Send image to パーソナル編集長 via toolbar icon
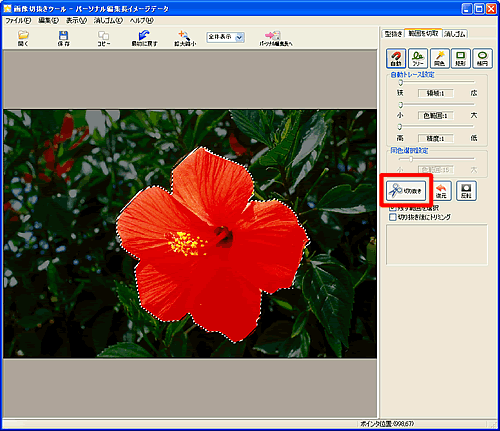This screenshot has width=500, height=431. click(x=275, y=38)
